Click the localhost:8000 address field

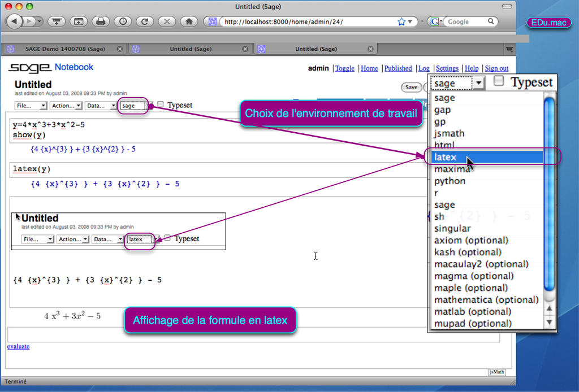308,22
